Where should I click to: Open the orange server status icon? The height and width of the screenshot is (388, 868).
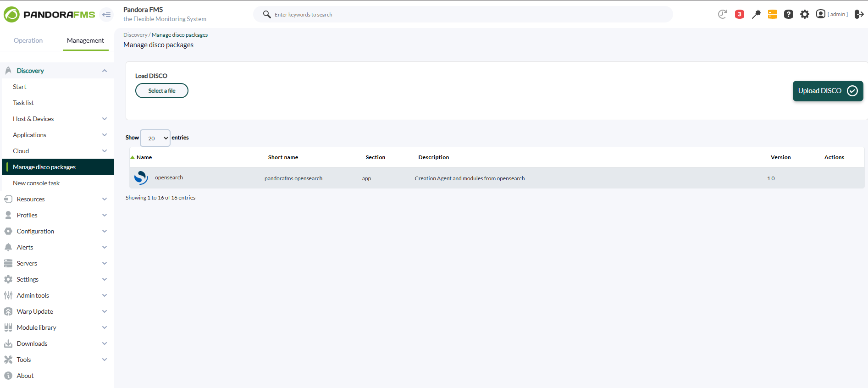point(773,14)
